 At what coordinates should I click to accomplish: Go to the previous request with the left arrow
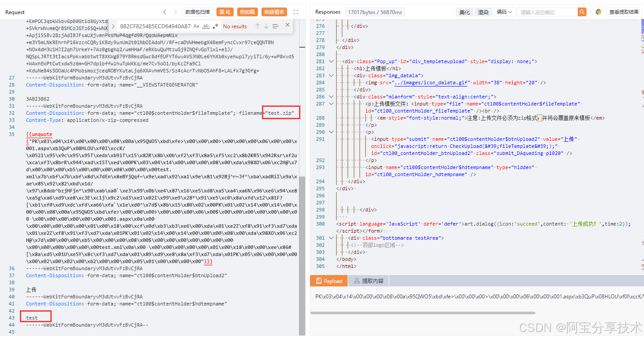click(x=165, y=12)
